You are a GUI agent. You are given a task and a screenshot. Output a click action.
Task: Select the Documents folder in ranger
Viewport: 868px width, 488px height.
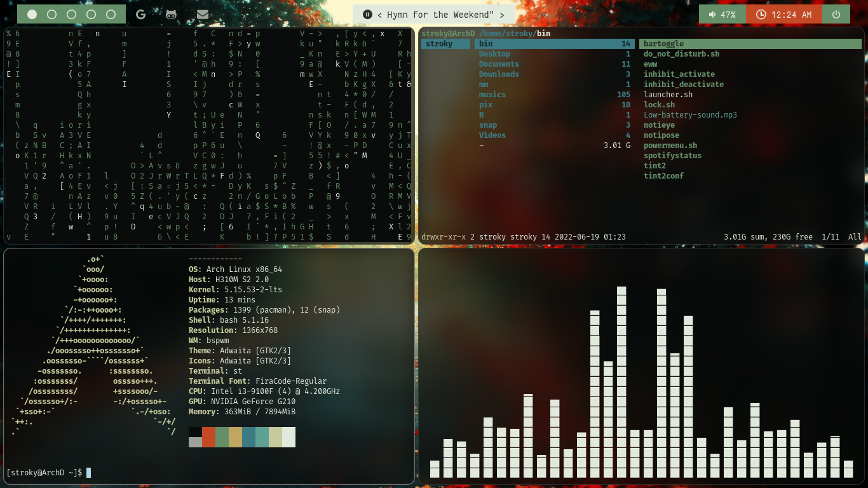coord(499,64)
